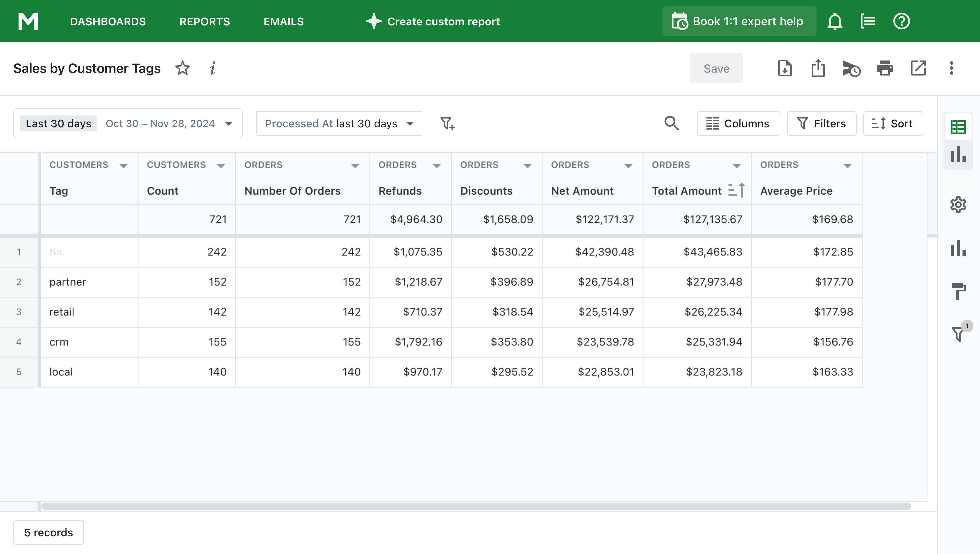
Task: Switch to chart view in sidebar
Action: point(958,154)
